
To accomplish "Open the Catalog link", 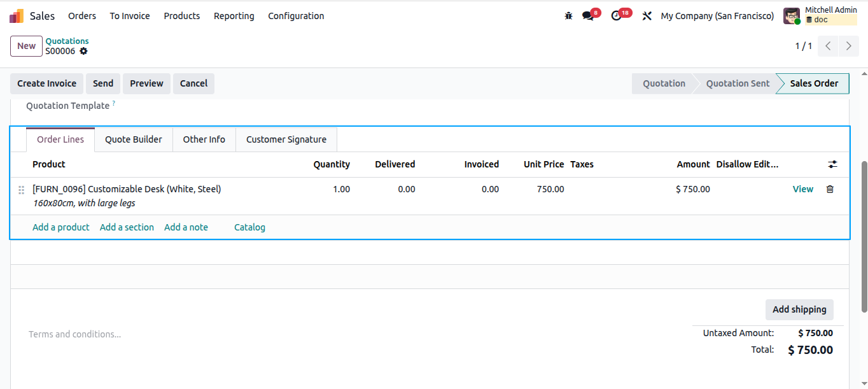I will point(249,227).
